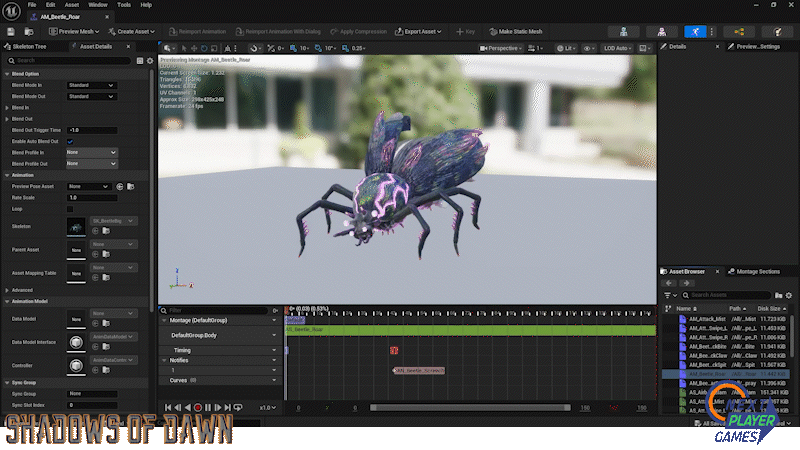Toggle property matrix grid view icon

click(x=140, y=61)
